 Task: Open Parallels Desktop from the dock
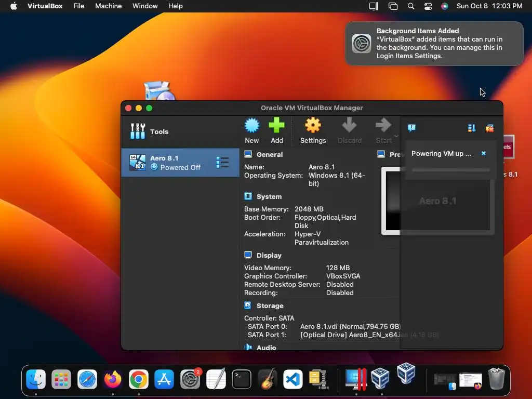pos(355,379)
